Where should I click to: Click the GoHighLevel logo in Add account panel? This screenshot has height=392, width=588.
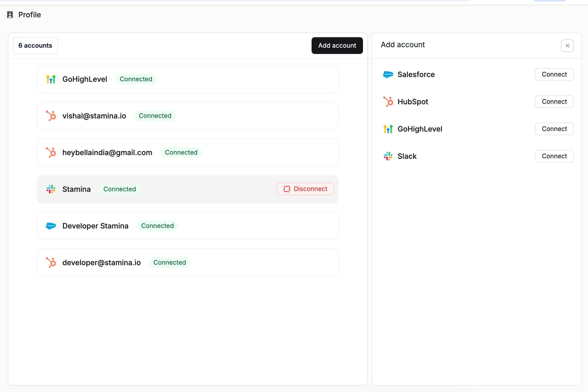coord(388,129)
